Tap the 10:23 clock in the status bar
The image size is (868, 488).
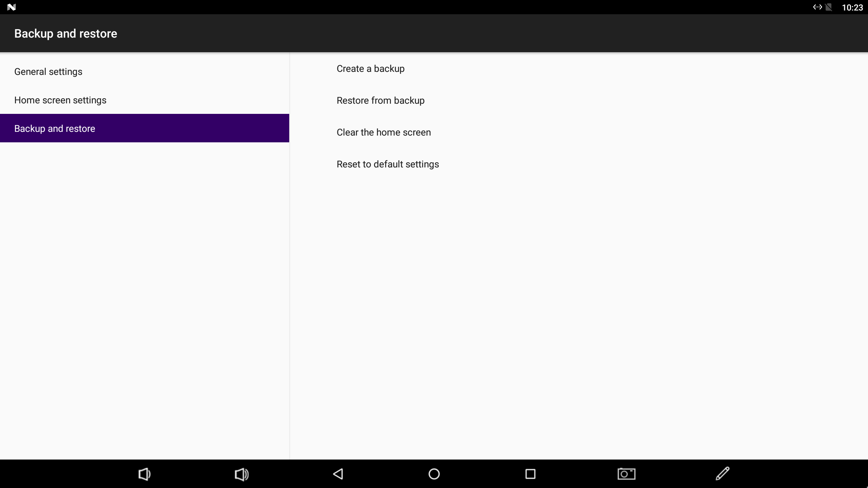coord(852,7)
